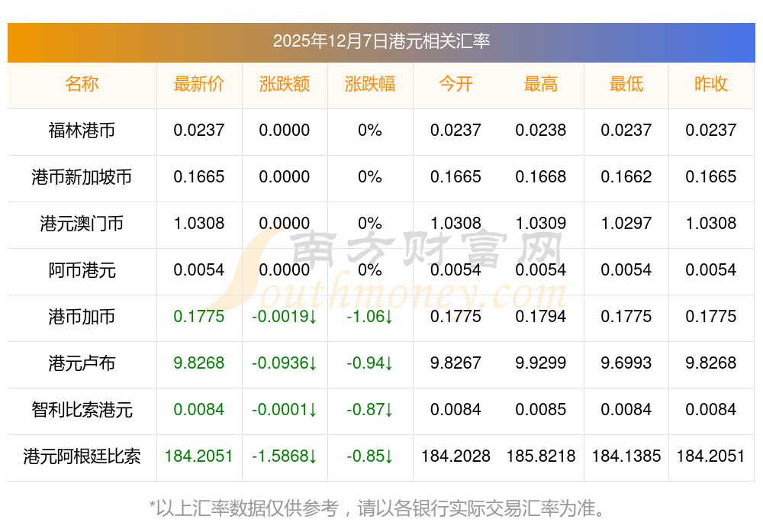Screen dimensions: 763x532
Task: Click the 福林港币 row name
Action: 82,131
